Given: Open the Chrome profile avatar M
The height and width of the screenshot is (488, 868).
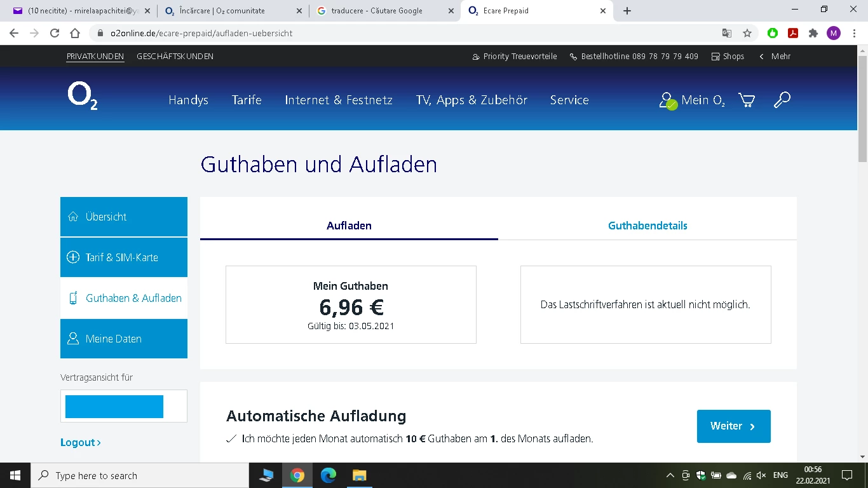Looking at the screenshot, I should (x=834, y=33).
